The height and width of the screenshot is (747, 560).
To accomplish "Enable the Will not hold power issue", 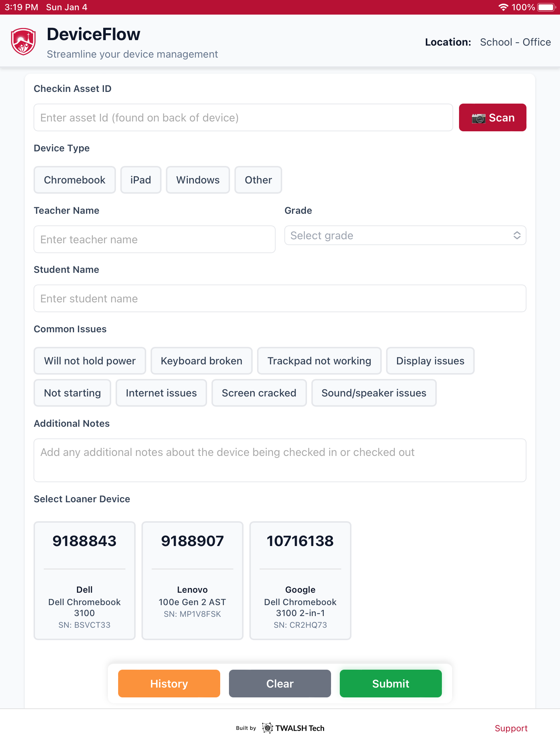I will pos(89,361).
